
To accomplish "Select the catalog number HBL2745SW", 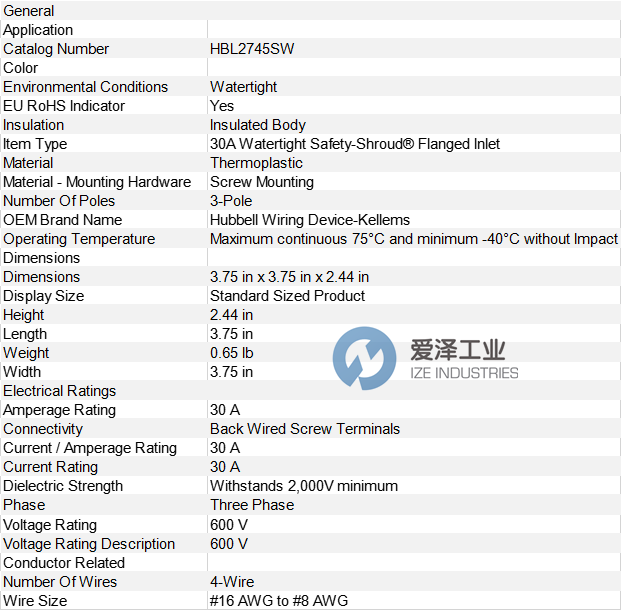I will point(252,49).
